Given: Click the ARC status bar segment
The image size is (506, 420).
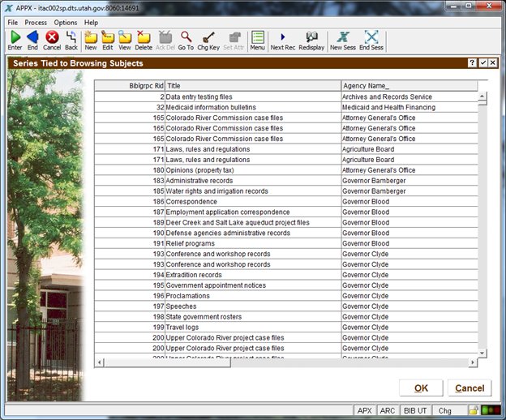Looking at the screenshot, I should 388,410.
